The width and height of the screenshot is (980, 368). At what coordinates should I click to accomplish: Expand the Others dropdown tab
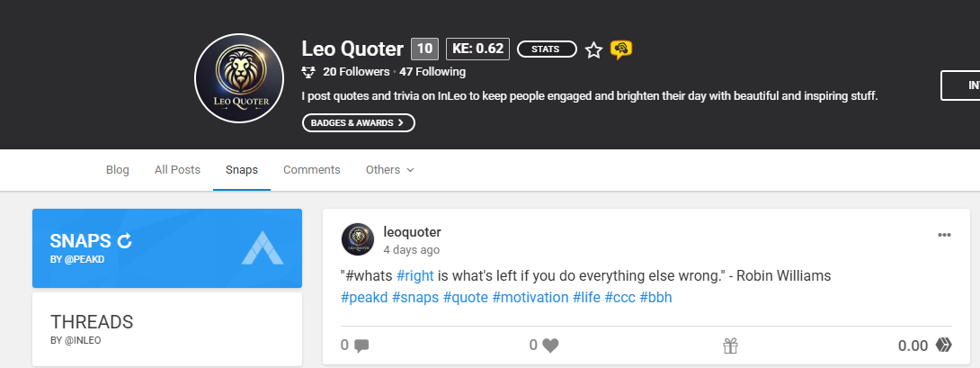(390, 170)
